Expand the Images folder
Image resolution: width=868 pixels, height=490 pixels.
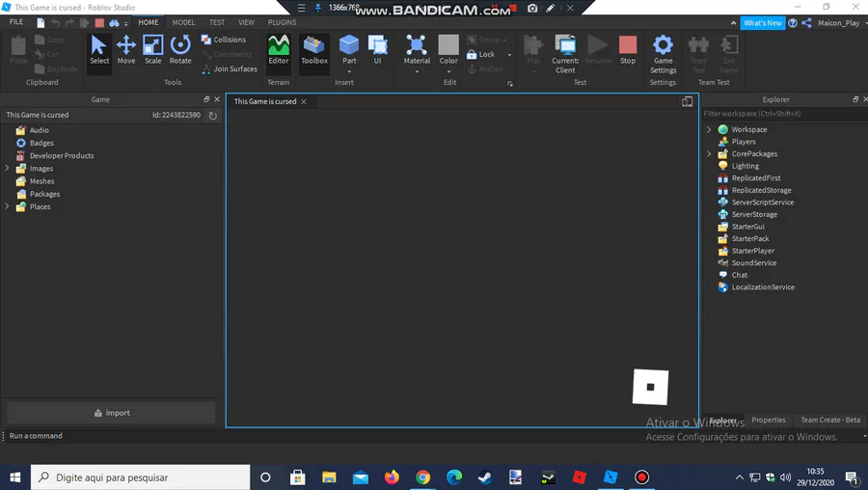point(7,168)
